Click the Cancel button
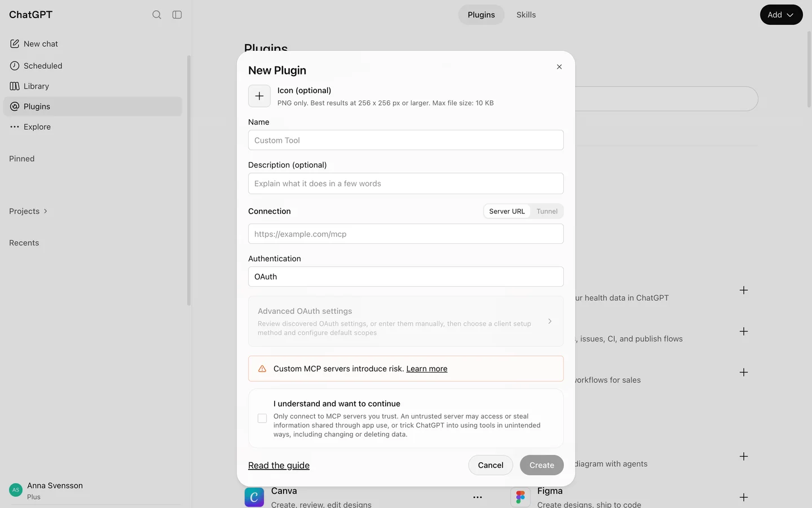The image size is (812, 508). point(491,465)
